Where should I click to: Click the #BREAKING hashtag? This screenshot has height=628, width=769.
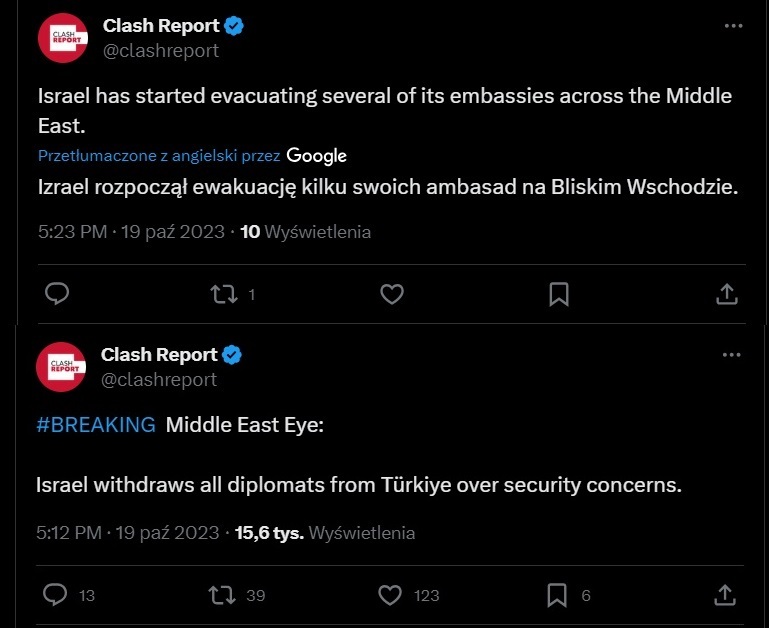(x=95, y=425)
